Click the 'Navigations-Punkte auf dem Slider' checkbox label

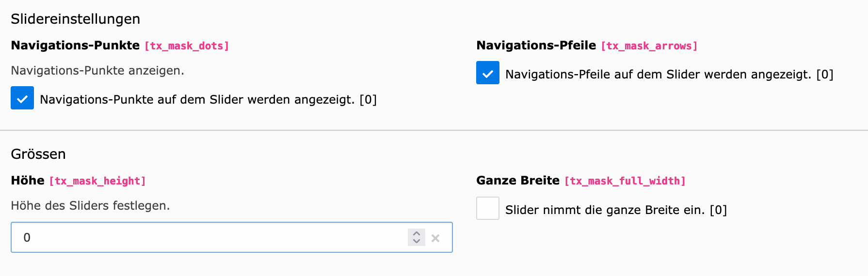208,100
